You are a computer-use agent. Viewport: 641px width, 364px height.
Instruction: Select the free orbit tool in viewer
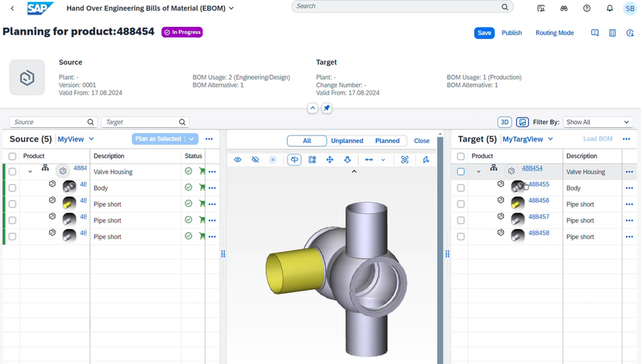tap(312, 160)
